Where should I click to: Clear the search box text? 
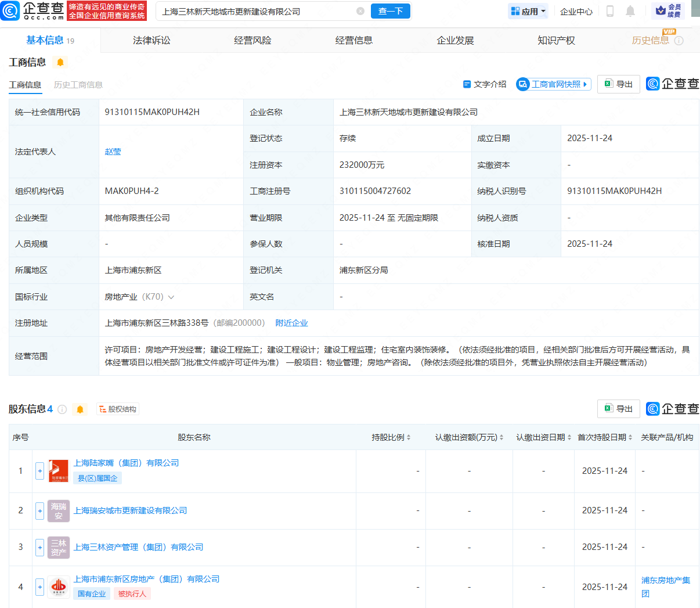(360, 11)
